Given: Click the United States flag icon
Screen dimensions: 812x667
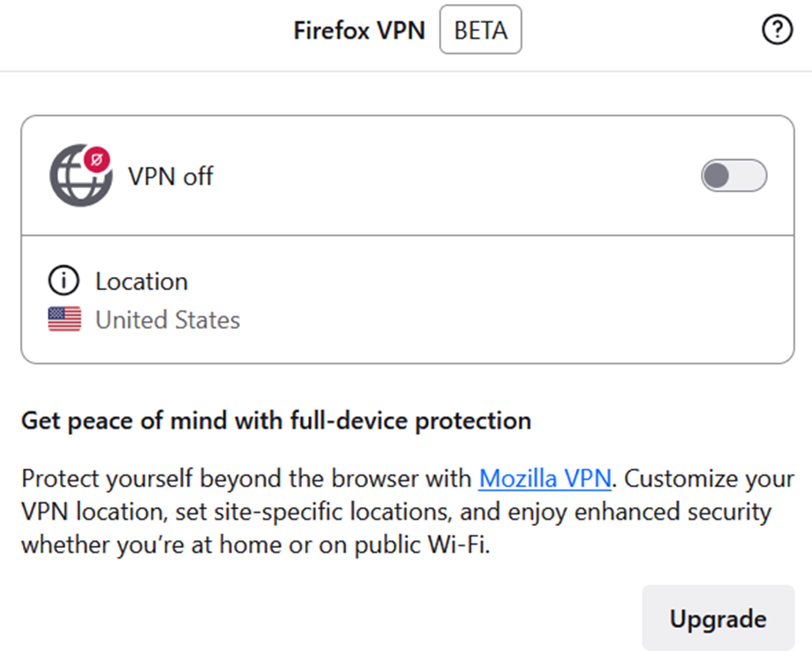Looking at the screenshot, I should pos(64,319).
